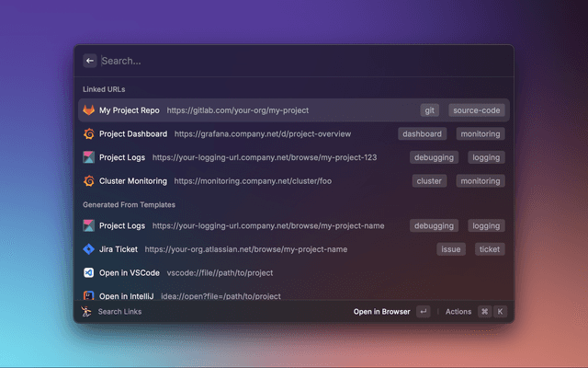Open the Grafana project-overview URL
The height and width of the screenshot is (368, 588).
269,133
